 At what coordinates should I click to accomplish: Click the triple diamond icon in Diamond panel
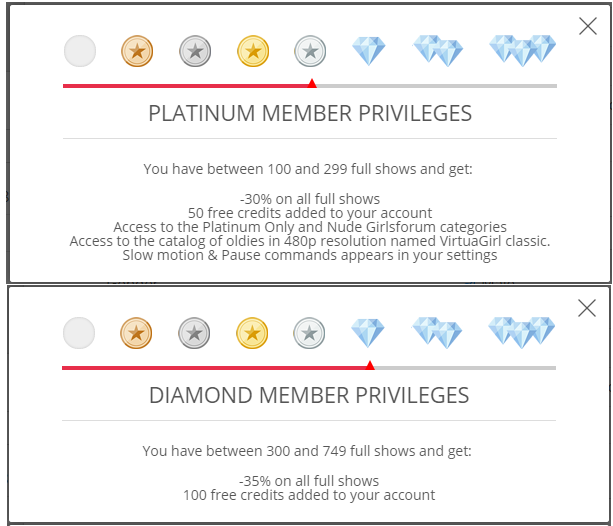[522, 332]
